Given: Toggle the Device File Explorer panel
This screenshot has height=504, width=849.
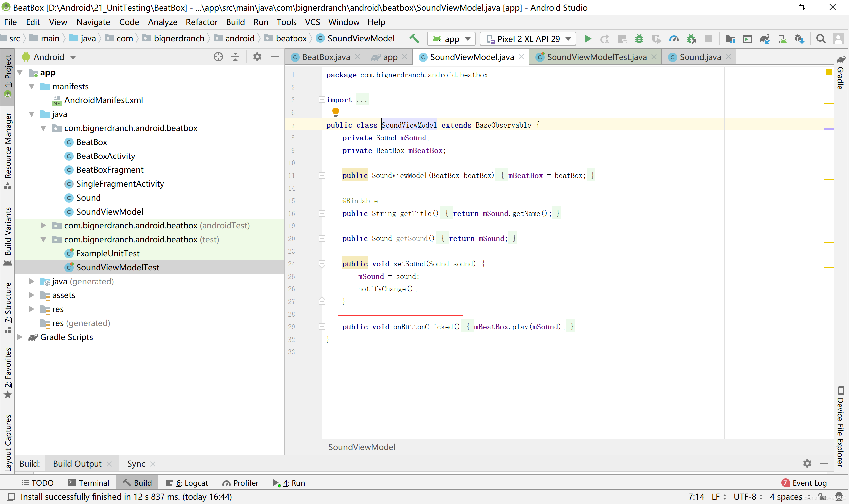Looking at the screenshot, I should 841,427.
